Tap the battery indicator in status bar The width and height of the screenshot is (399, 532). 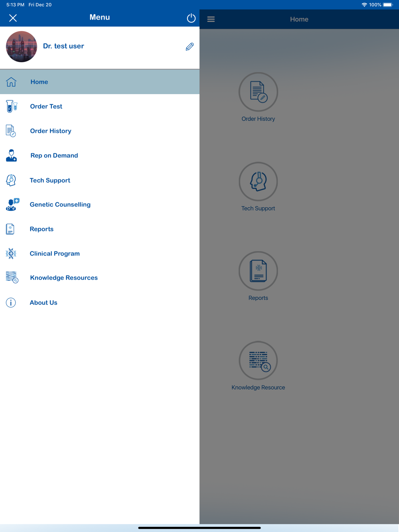(388, 5)
